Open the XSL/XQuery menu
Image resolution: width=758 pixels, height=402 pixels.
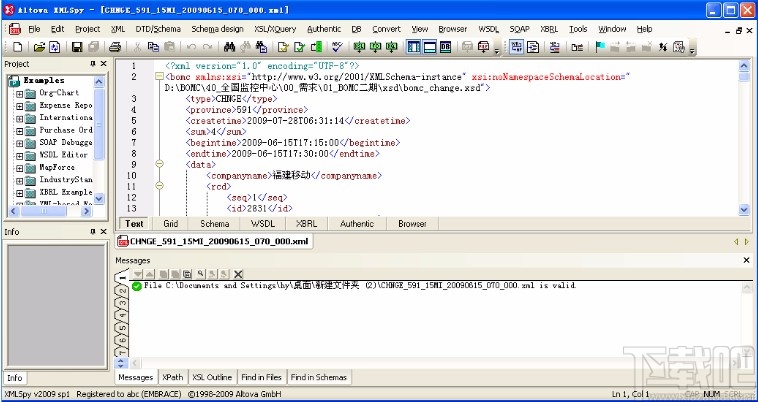(x=275, y=29)
